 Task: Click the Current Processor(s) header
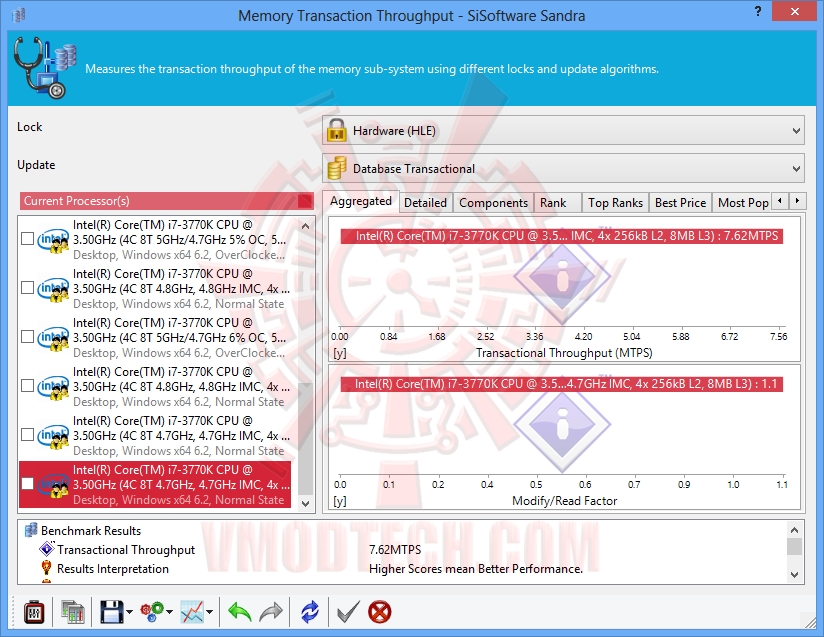pos(167,201)
